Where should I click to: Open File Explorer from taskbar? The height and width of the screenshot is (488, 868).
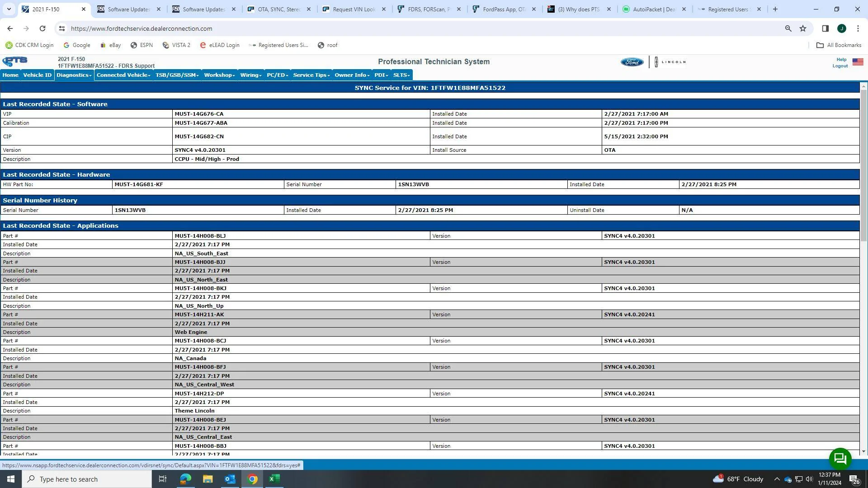tap(208, 479)
